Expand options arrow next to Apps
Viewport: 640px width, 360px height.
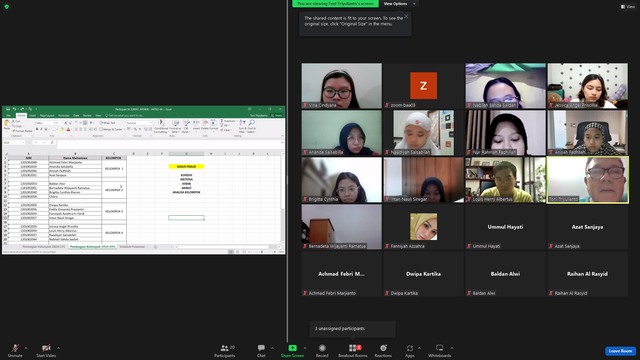(x=419, y=348)
